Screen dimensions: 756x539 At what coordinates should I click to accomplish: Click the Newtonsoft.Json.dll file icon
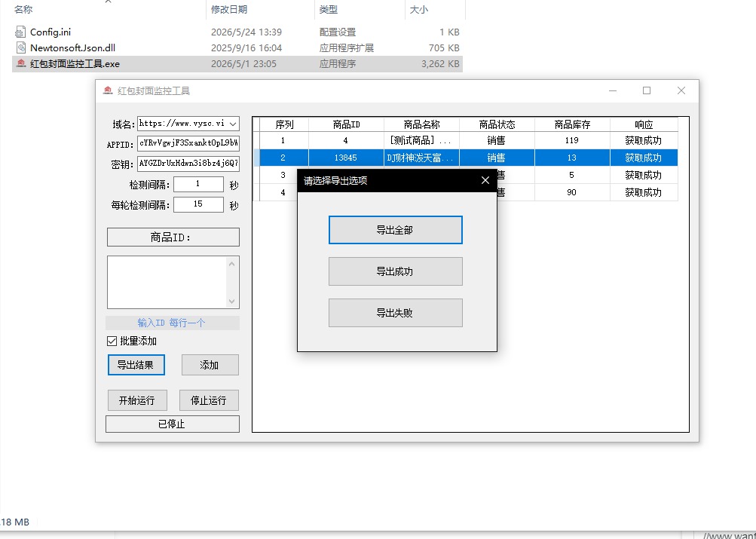click(x=20, y=47)
